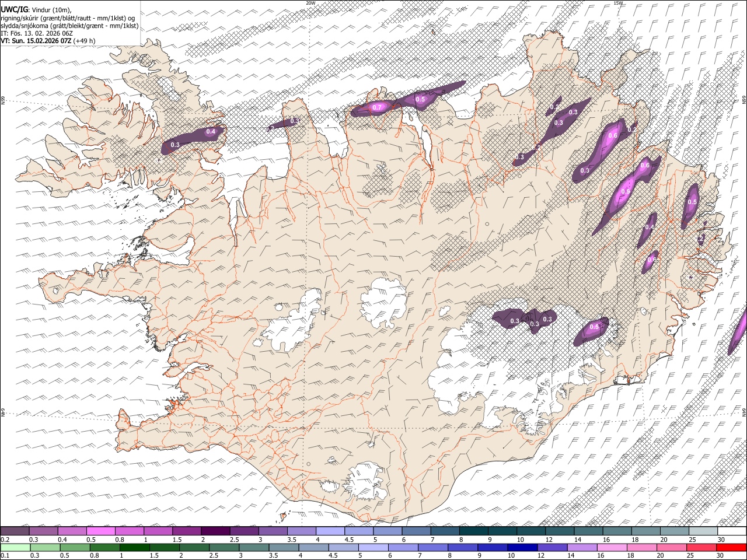The image size is (747, 560).
Task: Pick the pink 0.5 swatch in the snow legend
Action: [100, 531]
